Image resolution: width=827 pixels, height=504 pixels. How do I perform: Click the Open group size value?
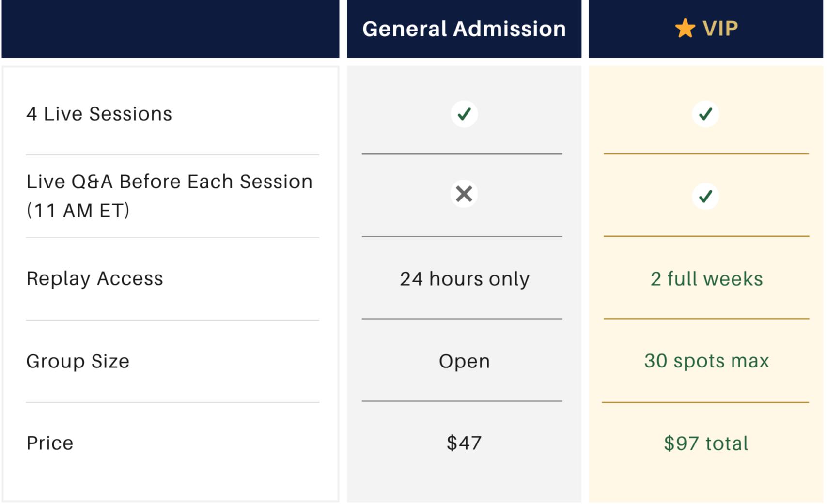[x=464, y=361]
